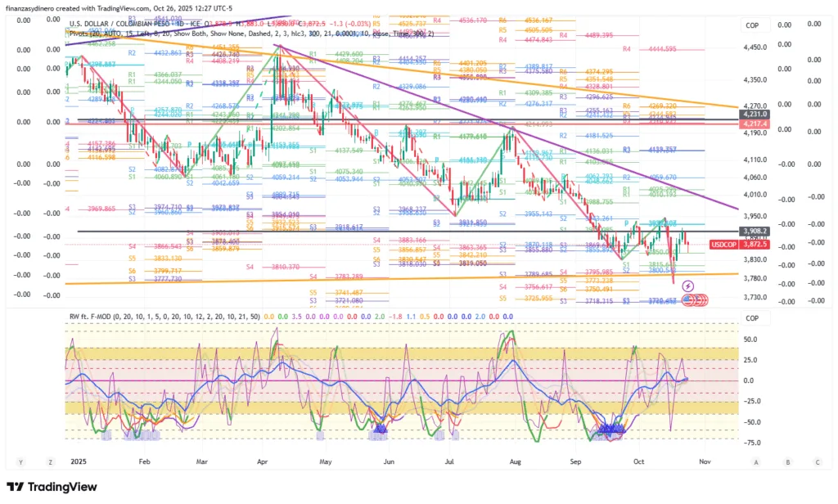Click the C scale button
Screen dimensions: 838x504
coord(817,461)
